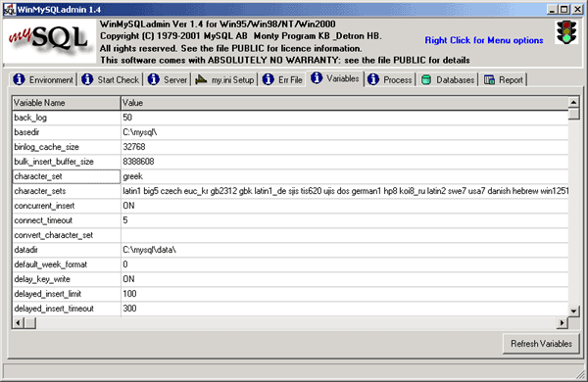
Task: Click the info icon on Process tab
Action: click(x=373, y=79)
